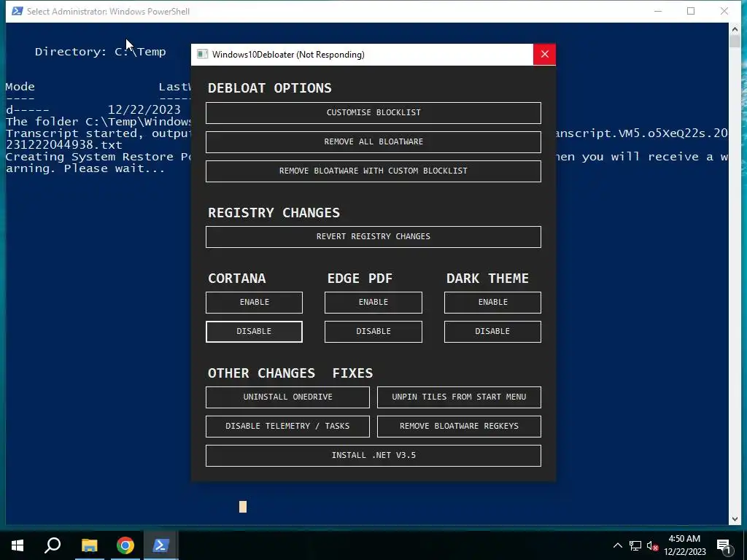The image size is (747, 560).
Task: Click Uninstall OneDrive
Action: (287, 397)
